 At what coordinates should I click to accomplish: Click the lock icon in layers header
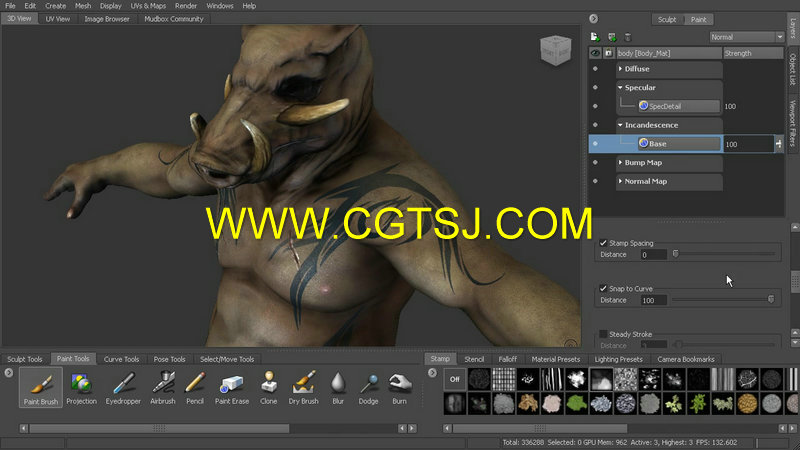[x=608, y=53]
